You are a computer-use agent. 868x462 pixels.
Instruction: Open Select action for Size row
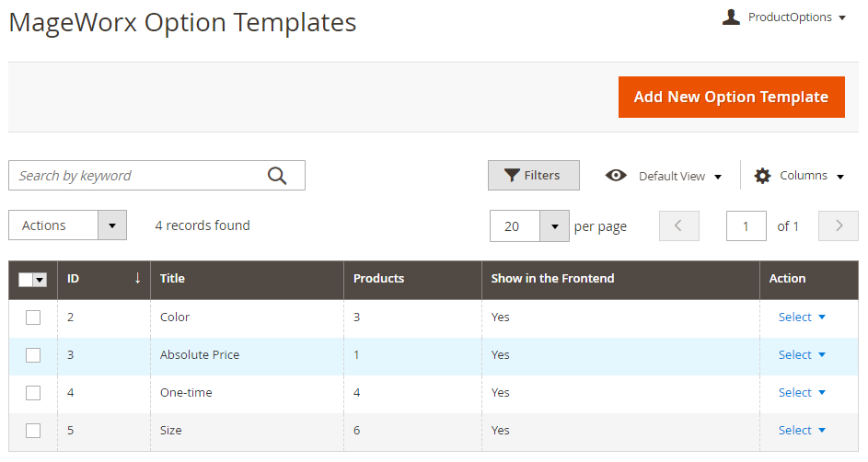pos(802,430)
